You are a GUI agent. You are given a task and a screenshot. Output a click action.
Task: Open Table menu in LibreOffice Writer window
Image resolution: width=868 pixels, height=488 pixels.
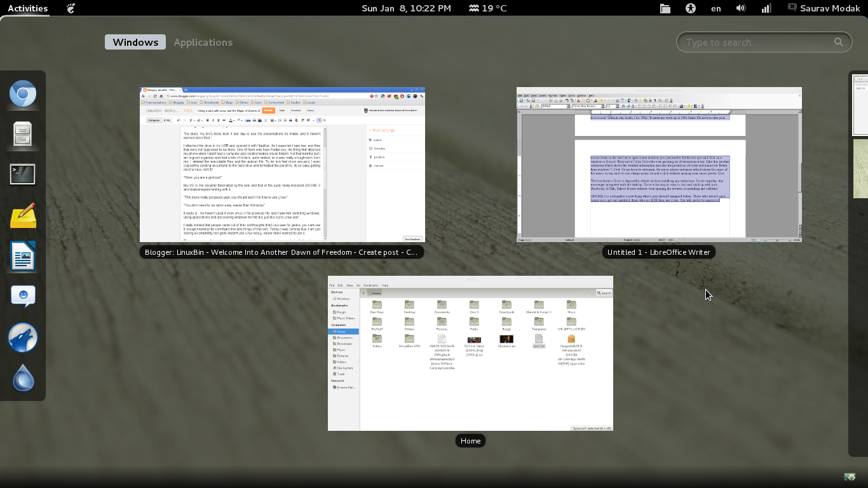562,95
